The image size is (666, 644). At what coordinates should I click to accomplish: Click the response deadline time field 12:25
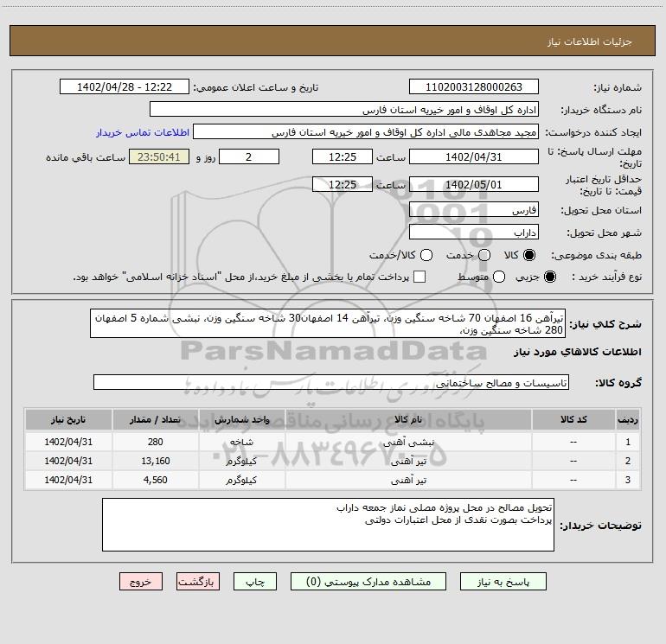(343, 156)
